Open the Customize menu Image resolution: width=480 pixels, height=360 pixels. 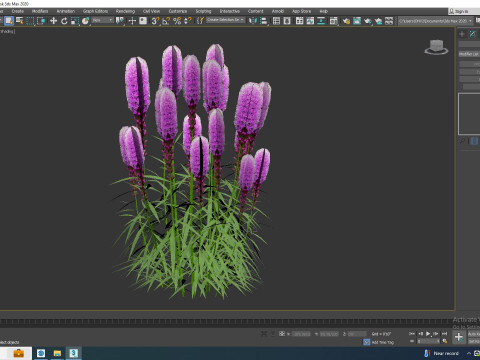coord(178,11)
